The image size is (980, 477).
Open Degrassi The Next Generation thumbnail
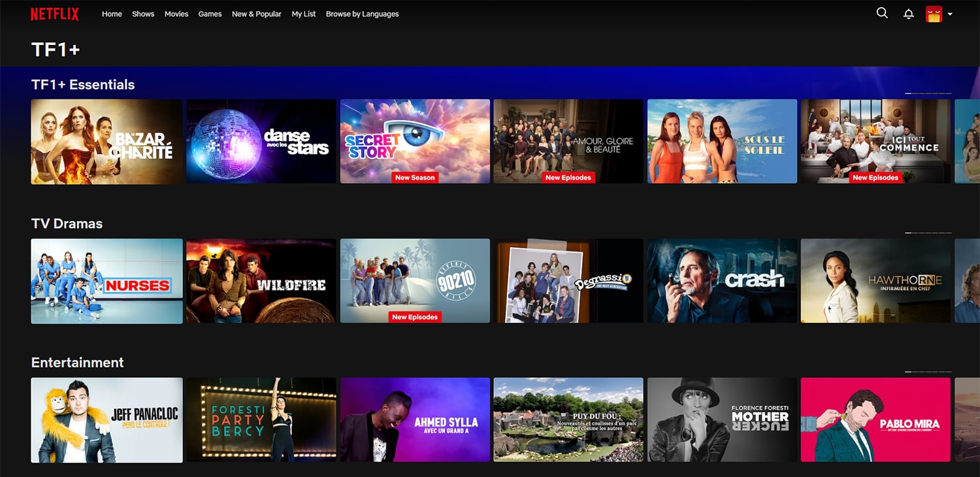coord(568,281)
